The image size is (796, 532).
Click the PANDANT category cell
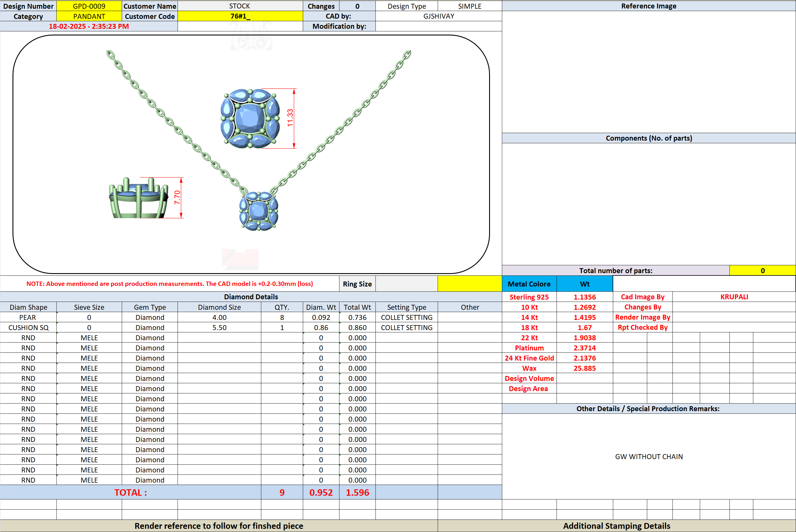(89, 16)
